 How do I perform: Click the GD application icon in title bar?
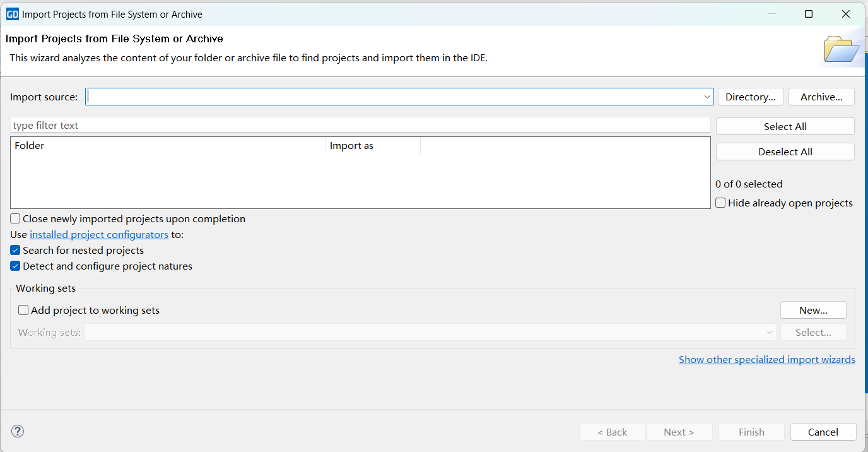12,14
